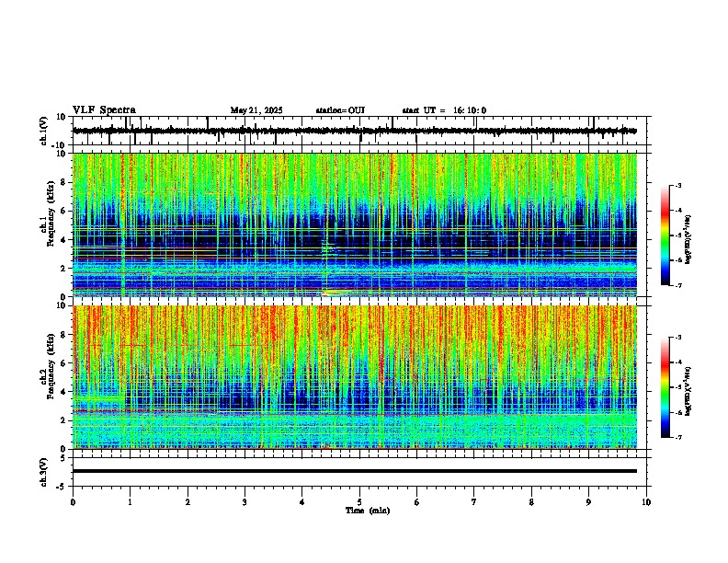
Task: Click the 2 kHz tick label of ch.2 spectrogram
Action: (x=64, y=420)
